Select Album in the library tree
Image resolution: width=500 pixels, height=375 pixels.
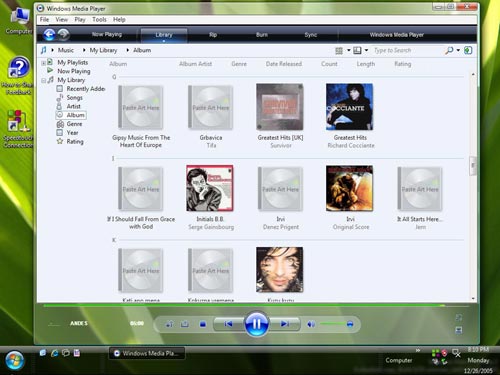(75, 115)
